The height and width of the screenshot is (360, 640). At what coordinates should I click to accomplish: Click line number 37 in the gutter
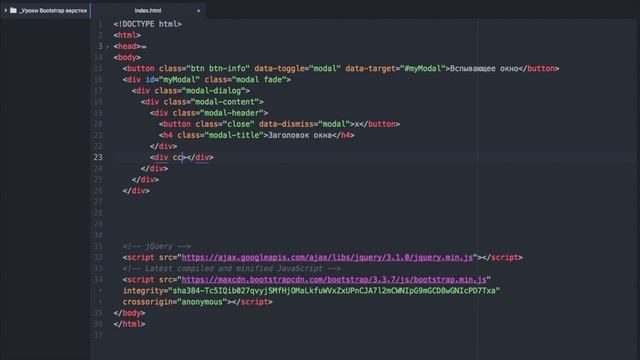(x=98, y=335)
